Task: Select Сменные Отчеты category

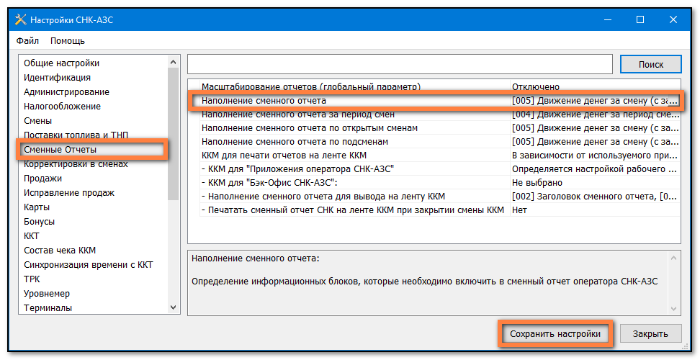Action: 60,150
